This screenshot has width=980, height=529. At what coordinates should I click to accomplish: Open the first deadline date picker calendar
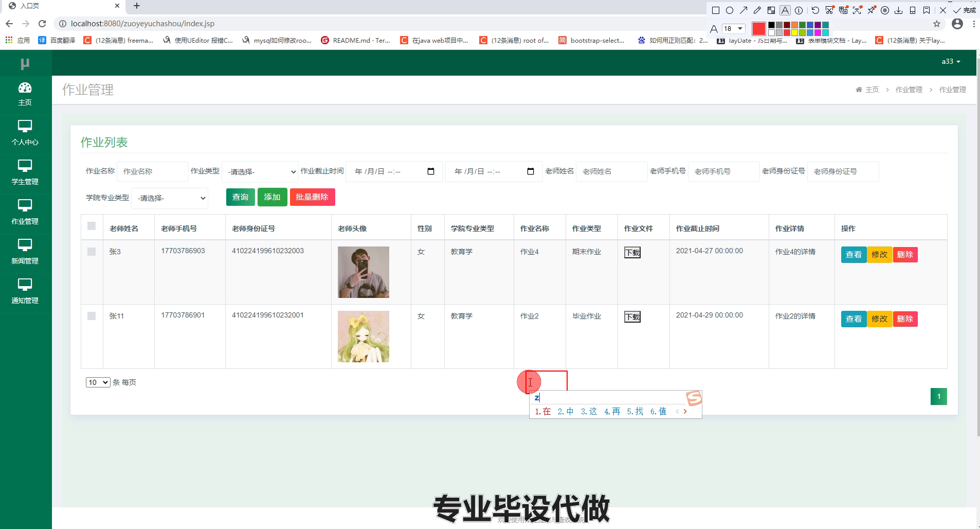(431, 171)
